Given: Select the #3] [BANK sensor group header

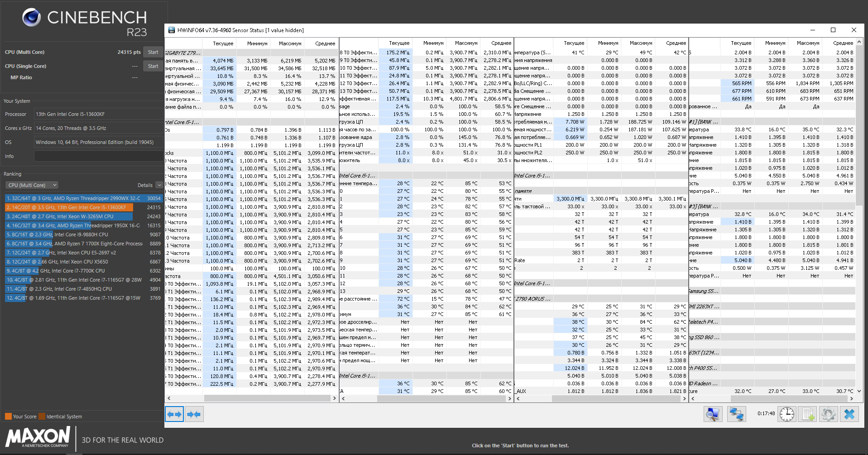Looking at the screenshot, I should [x=704, y=206].
